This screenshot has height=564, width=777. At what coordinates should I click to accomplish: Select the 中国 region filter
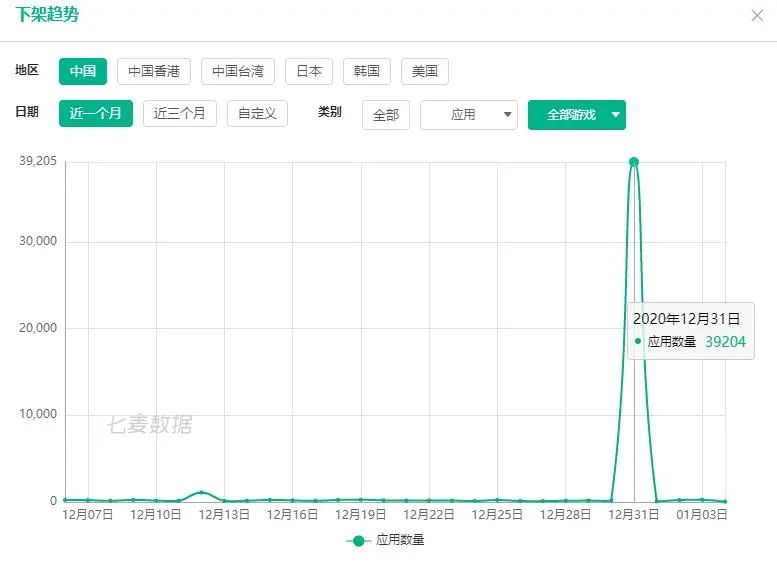pos(82,71)
